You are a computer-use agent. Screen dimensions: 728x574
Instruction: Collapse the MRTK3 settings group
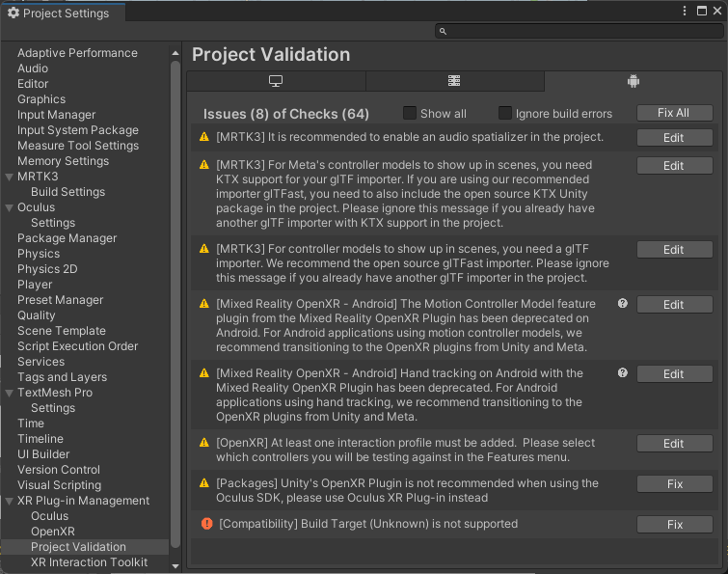point(9,177)
